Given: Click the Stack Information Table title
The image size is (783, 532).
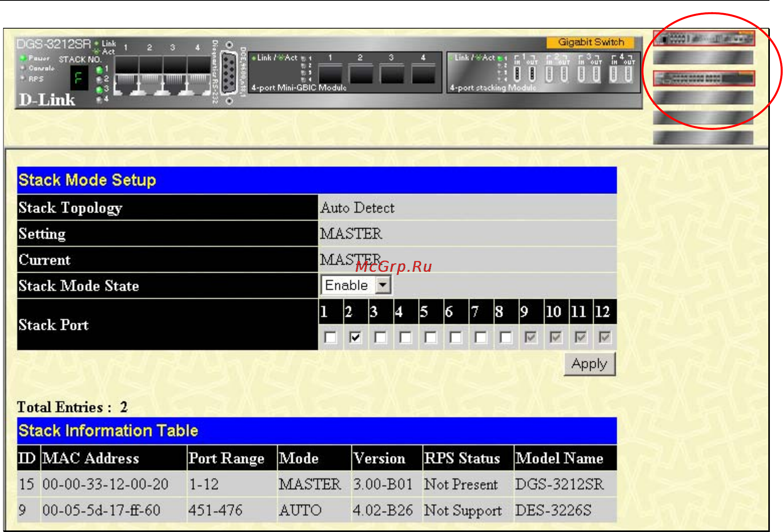Looking at the screenshot, I should coord(108,431).
